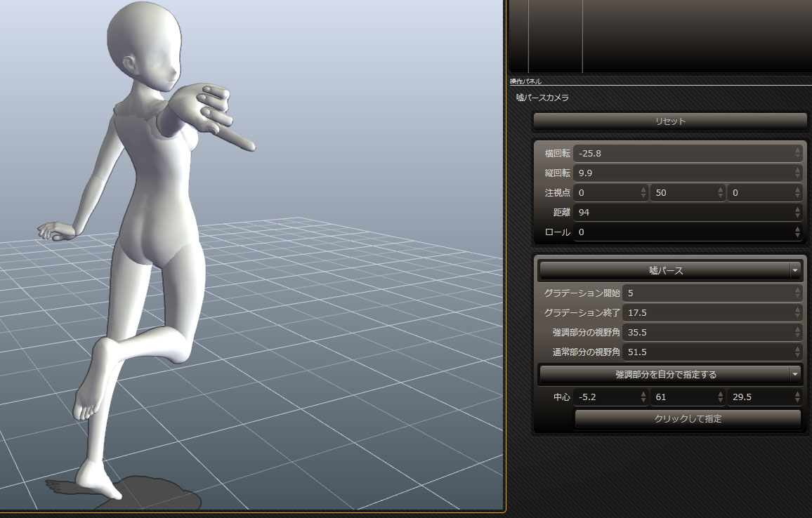Click the 横回転 stepper arrows
This screenshot has width=812, height=518.
point(797,153)
